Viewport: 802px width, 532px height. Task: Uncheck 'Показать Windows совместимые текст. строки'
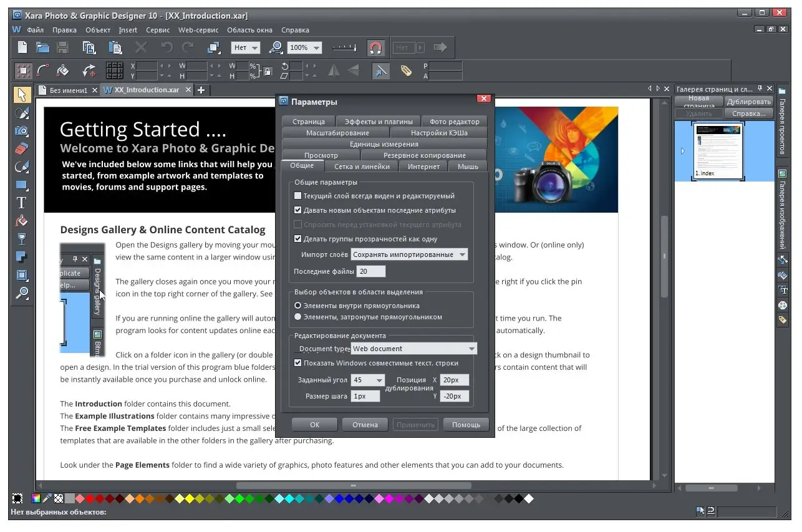298,363
